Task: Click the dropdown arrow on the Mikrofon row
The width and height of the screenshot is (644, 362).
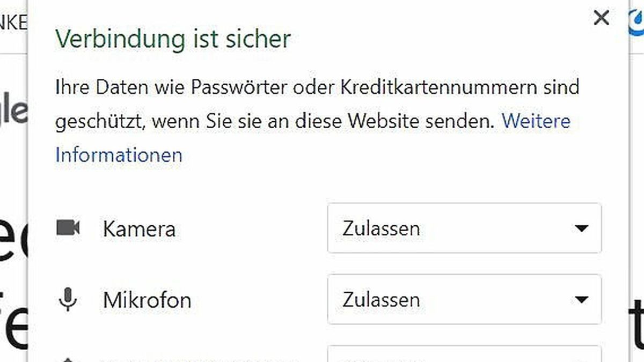Action: [x=582, y=299]
